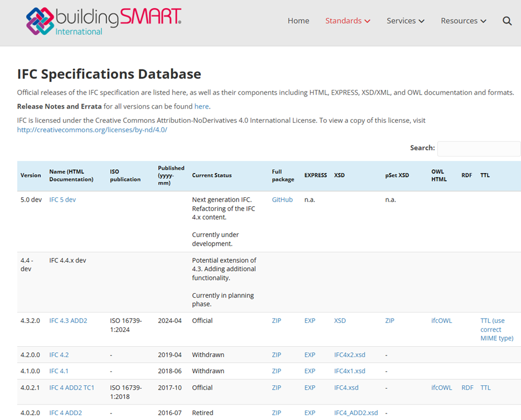This screenshot has height=420, width=521.
Task: Click the buildingSMART International logo
Action: click(104, 21)
